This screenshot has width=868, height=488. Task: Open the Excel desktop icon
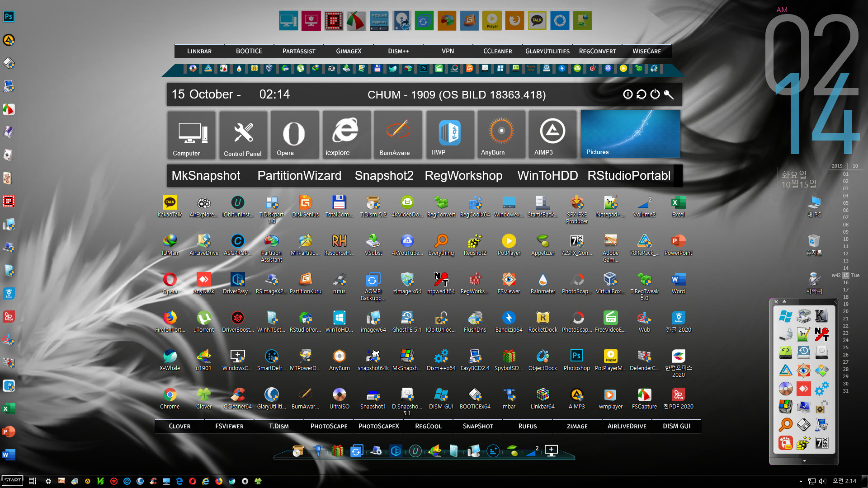(x=678, y=206)
